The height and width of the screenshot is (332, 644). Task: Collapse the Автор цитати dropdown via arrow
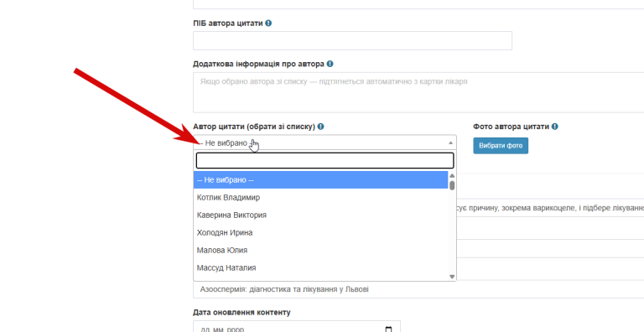(x=450, y=143)
